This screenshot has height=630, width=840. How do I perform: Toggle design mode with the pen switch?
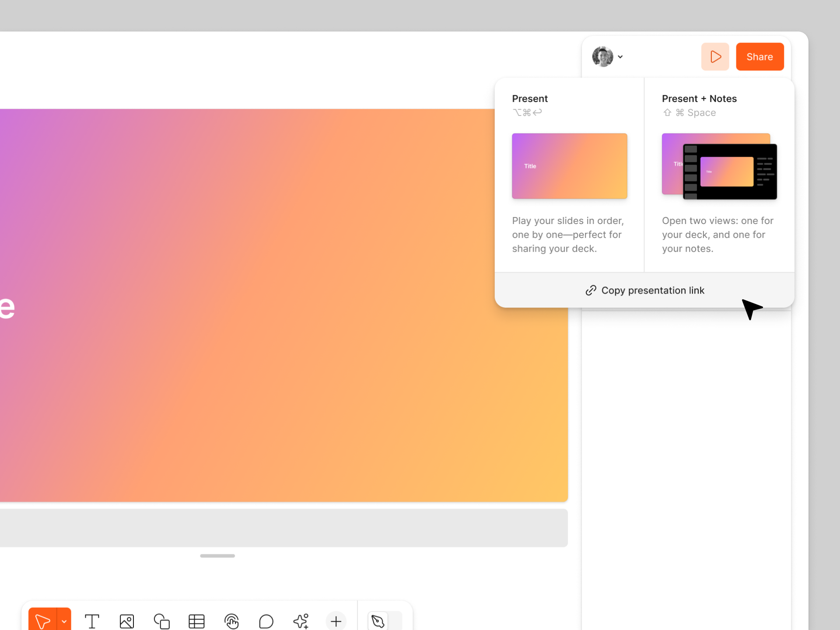(x=385, y=621)
